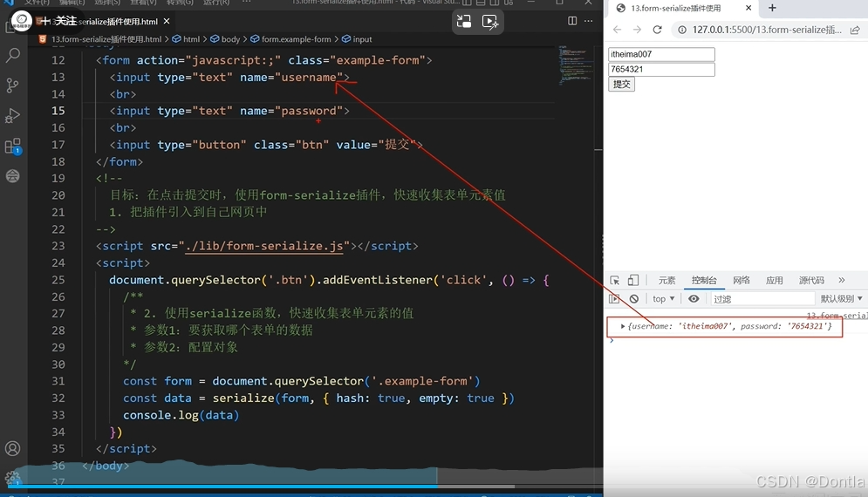Viewport: 868px width, 497px height.
Task: Click the 关注 follow button
Action: point(60,21)
